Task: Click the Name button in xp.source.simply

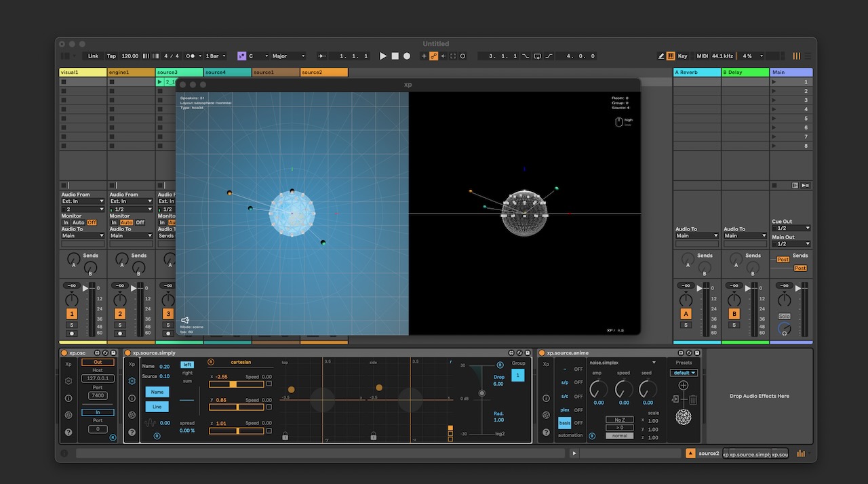Action: (157, 392)
